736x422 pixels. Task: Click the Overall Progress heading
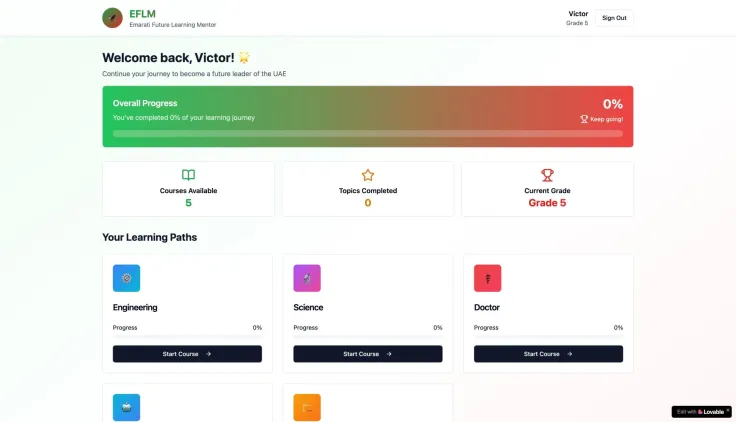tap(145, 103)
